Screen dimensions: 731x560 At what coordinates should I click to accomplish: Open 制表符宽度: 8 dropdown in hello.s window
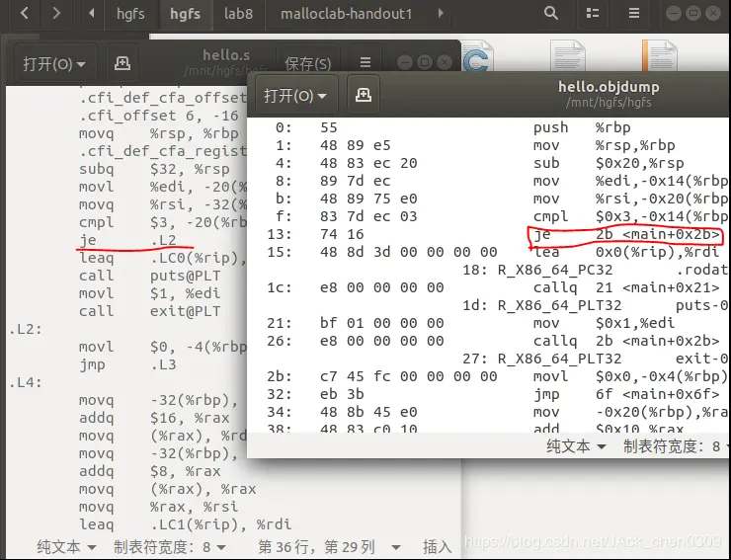[170, 546]
